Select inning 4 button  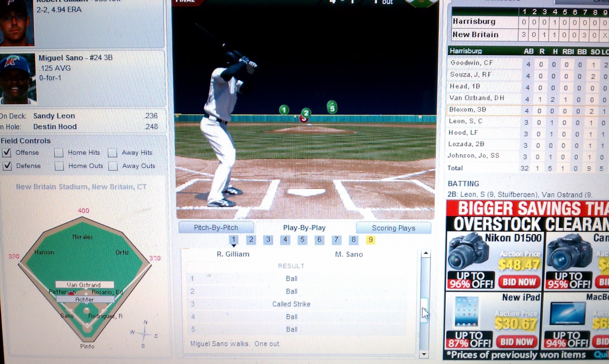285,240
